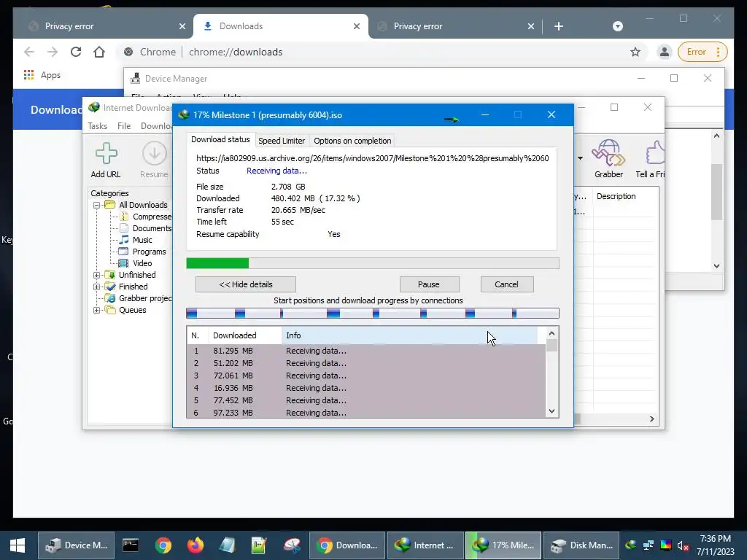The height and width of the screenshot is (560, 747).
Task: Open the Grabber tool in IDM toolbar
Action: (x=608, y=152)
